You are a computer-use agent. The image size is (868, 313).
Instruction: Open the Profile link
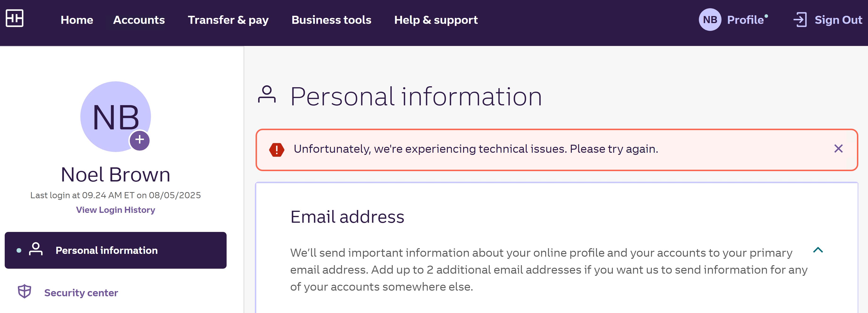click(745, 20)
